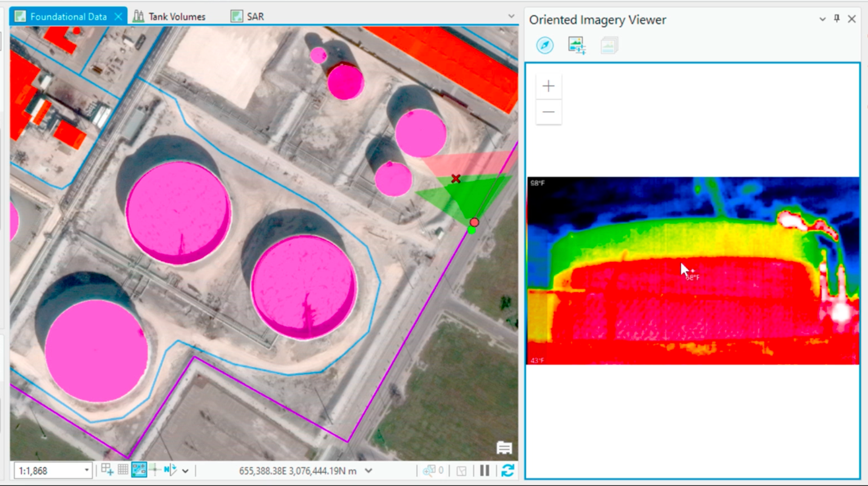Pin the Oriented Imagery Viewer pane
Viewport: 868px width, 486px height.
point(836,19)
